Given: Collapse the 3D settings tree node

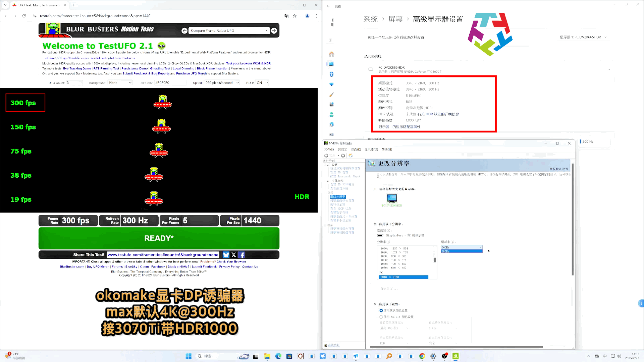Looking at the screenshot, I should 325,165.
